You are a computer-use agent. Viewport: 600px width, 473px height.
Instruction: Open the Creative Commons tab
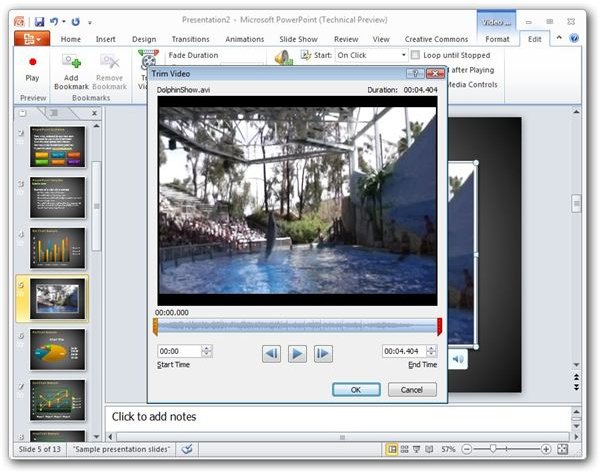[436, 39]
